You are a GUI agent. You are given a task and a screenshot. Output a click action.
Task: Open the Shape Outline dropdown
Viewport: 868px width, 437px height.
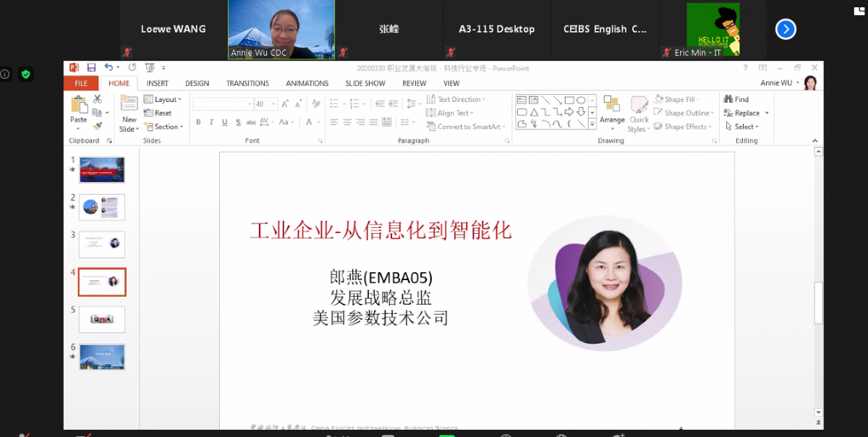point(684,113)
